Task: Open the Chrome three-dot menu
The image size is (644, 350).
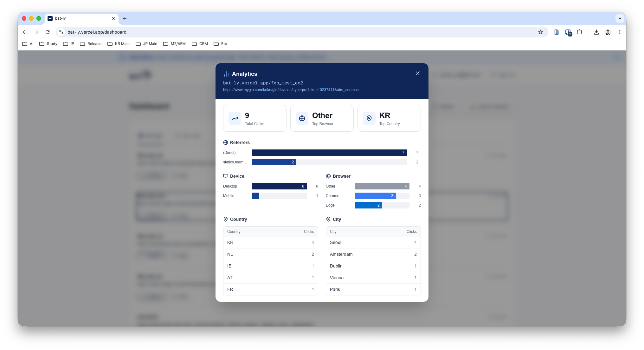Action: pyautogui.click(x=620, y=32)
